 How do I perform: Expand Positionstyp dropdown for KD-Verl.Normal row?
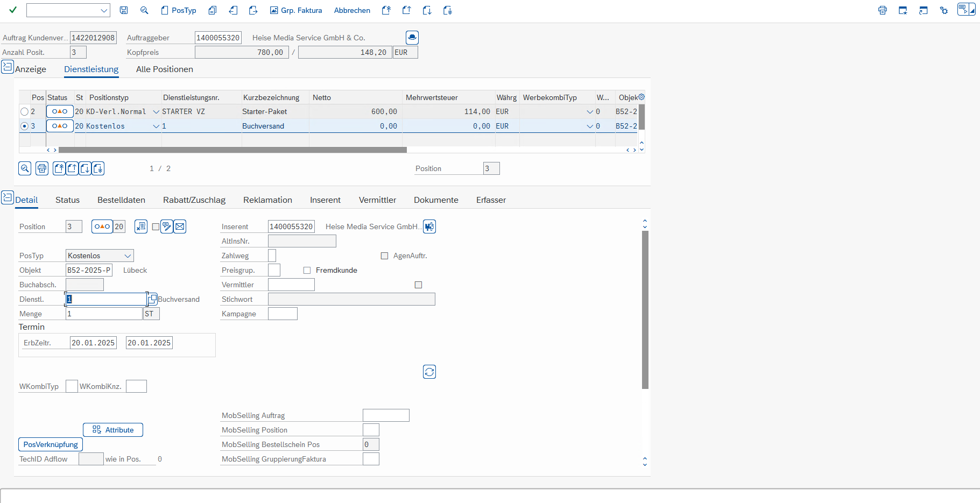[x=156, y=112]
